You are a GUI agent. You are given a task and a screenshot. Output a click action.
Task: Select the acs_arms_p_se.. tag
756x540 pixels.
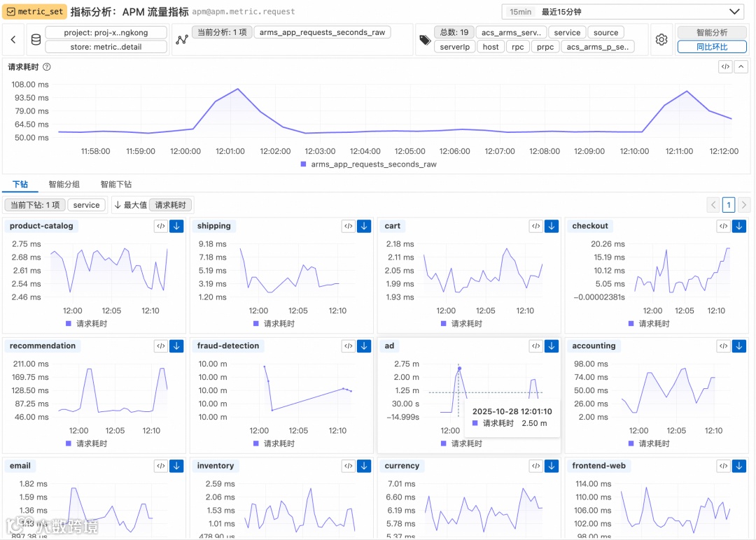click(x=598, y=47)
